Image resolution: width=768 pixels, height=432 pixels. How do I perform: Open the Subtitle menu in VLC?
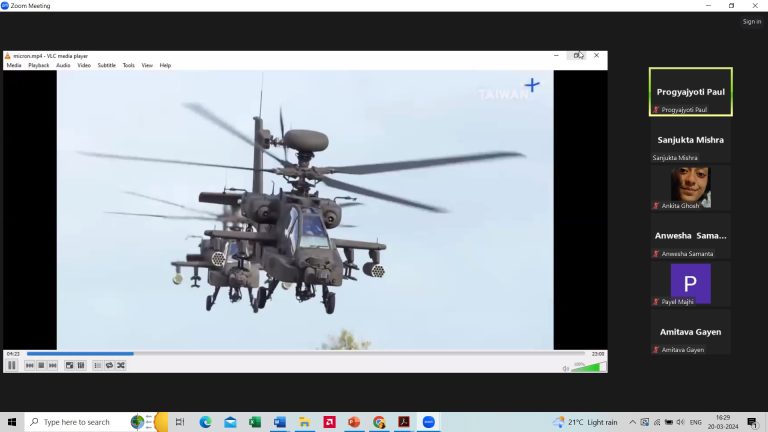[106, 65]
